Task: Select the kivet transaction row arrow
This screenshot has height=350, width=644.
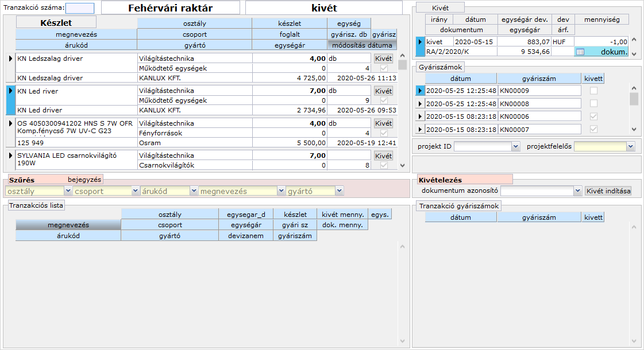Action: [x=420, y=42]
